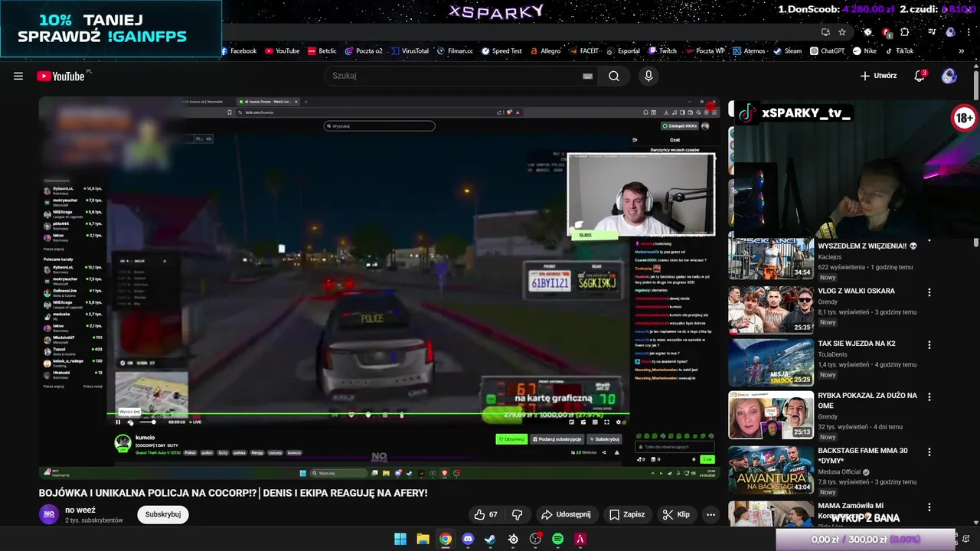Start voice search with the microphone
Viewport: 980px width, 551px height.
pyautogui.click(x=648, y=76)
